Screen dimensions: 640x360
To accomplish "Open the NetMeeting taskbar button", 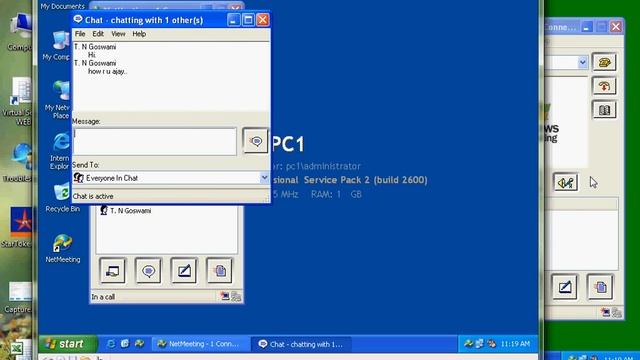I will (x=200, y=344).
